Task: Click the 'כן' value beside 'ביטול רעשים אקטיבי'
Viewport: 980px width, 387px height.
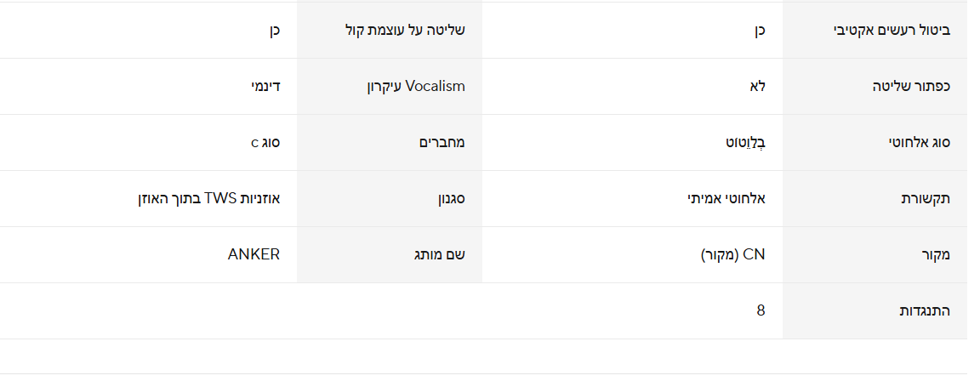Action: pyautogui.click(x=757, y=31)
